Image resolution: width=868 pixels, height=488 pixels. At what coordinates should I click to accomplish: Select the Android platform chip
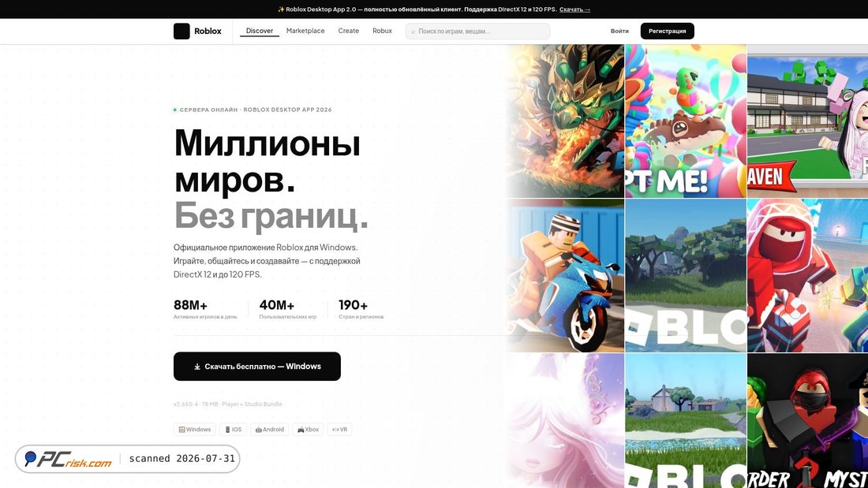point(270,430)
